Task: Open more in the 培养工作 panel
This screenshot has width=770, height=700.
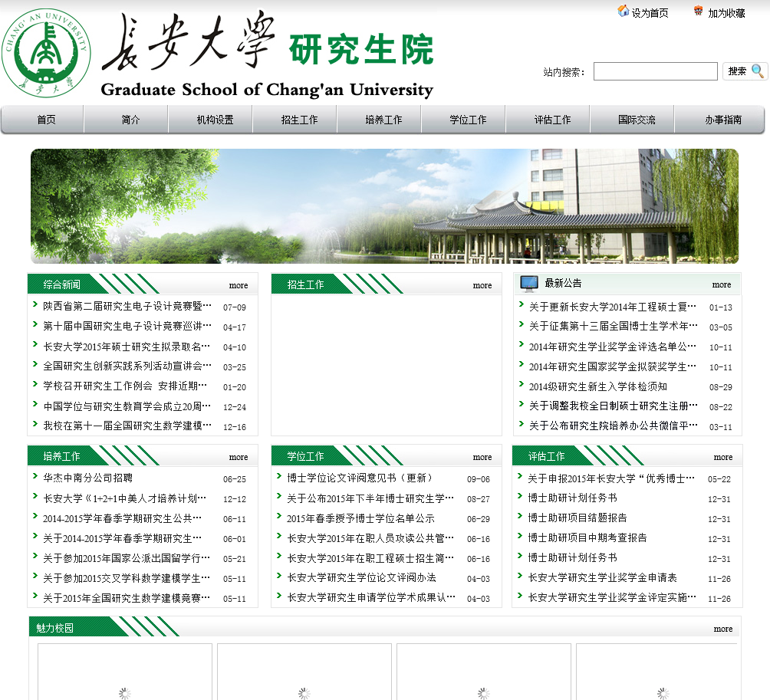Action: 239,457
